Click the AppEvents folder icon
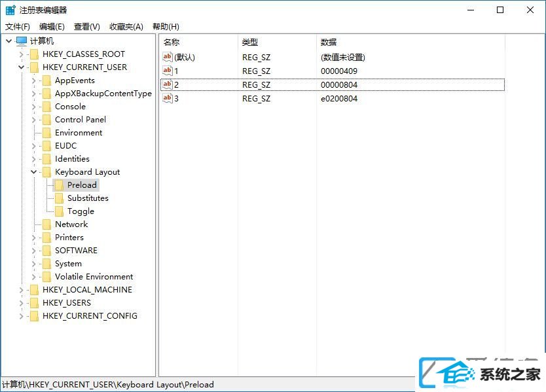This screenshot has width=546, height=392. click(46, 80)
